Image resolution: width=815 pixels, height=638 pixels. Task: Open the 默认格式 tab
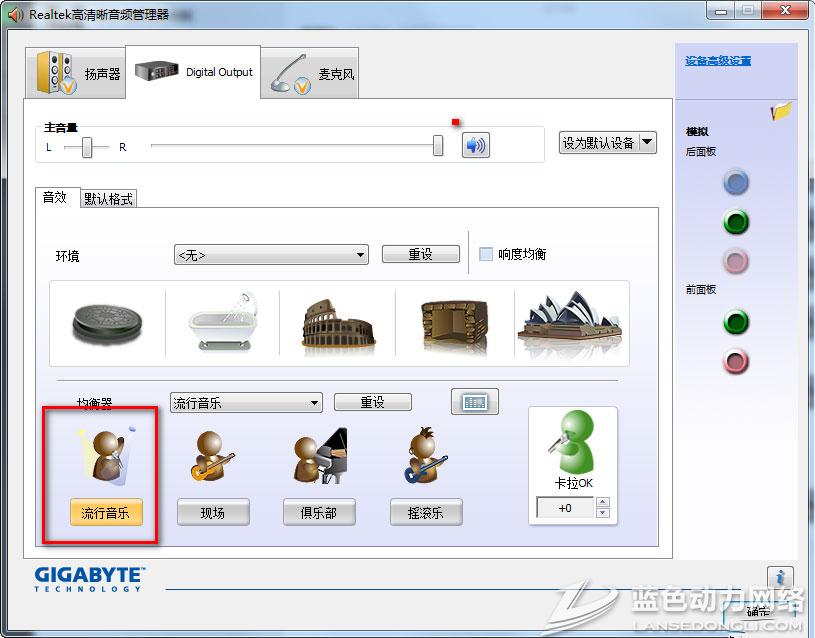pos(109,199)
